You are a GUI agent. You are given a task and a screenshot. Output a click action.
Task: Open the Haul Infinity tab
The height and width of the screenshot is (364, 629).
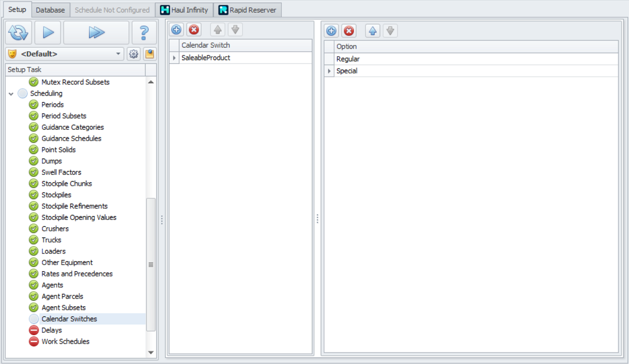pyautogui.click(x=184, y=10)
